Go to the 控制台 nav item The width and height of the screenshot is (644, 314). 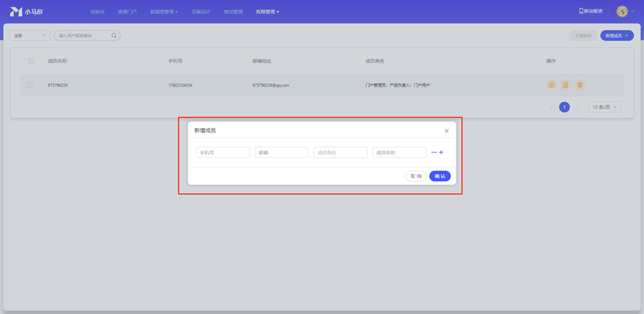97,12
